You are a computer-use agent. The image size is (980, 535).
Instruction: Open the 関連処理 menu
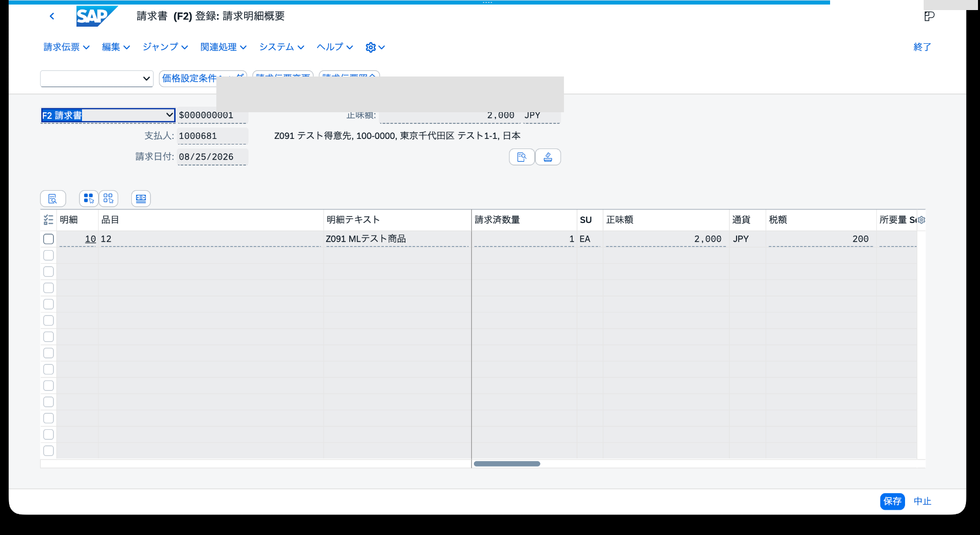223,47
